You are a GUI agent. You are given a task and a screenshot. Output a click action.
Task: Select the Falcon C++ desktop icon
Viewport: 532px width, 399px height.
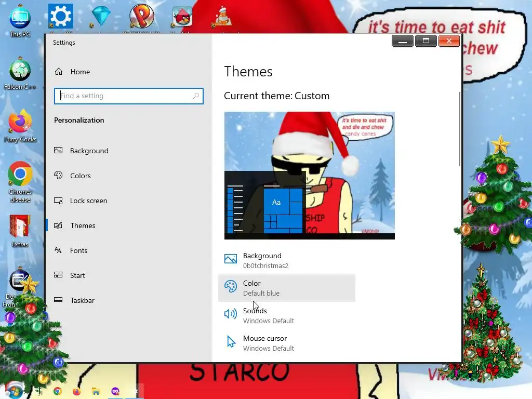pyautogui.click(x=20, y=73)
